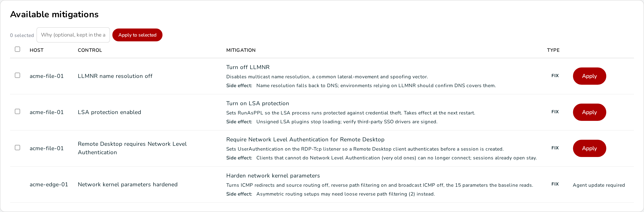Focus the Why (optional) reason input field
This screenshot has width=644, height=212.
tap(73, 35)
